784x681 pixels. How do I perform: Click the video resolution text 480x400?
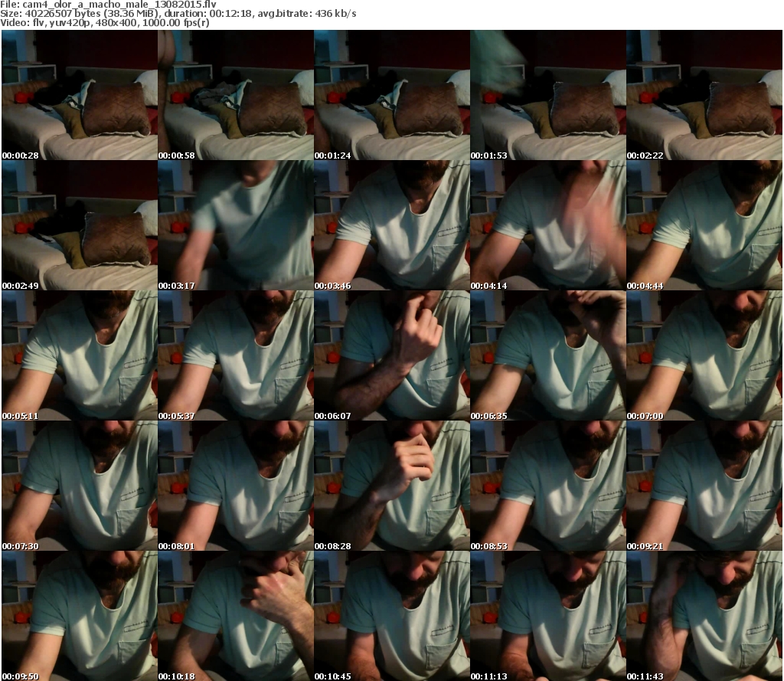point(116,22)
